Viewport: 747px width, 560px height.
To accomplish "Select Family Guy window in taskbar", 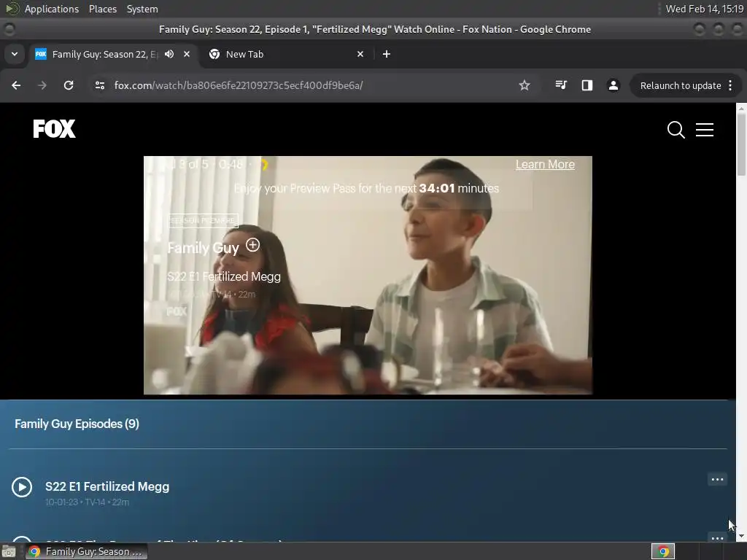I will pyautogui.click(x=87, y=551).
